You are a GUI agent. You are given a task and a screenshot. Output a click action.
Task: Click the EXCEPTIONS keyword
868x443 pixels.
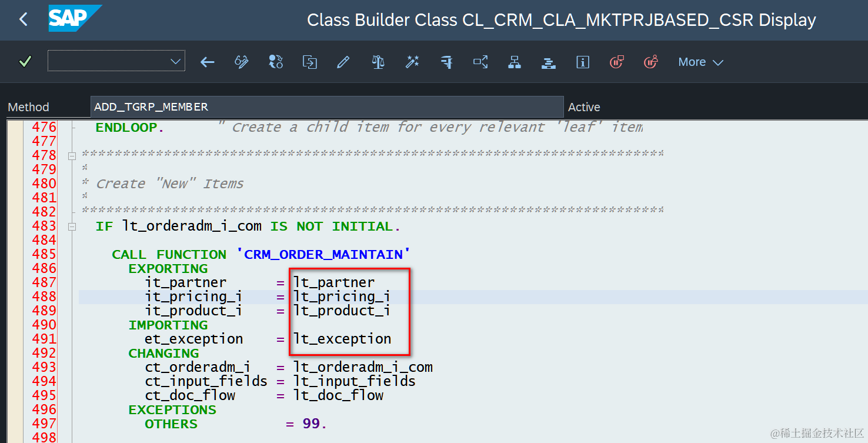(172, 410)
